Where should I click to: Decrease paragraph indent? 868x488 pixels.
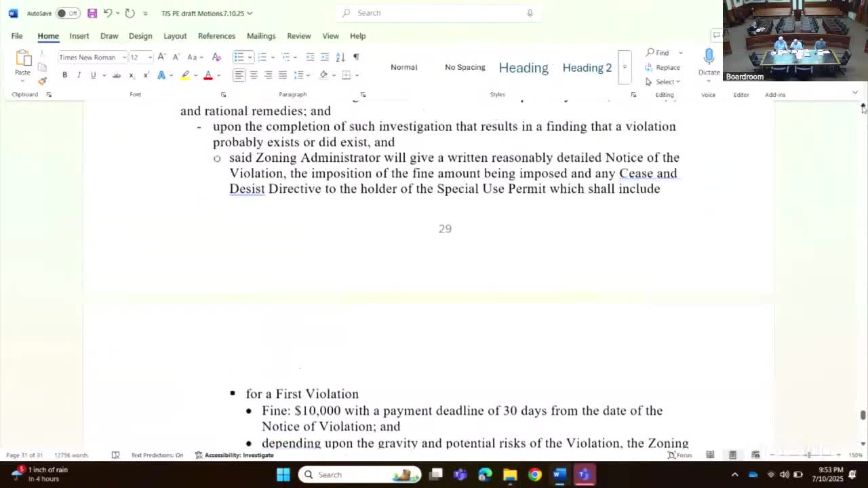tap(310, 57)
